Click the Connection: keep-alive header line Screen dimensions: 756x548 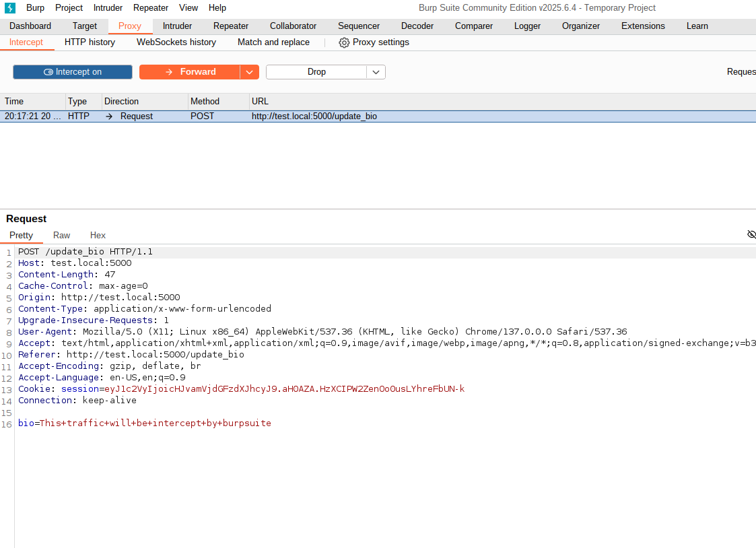[x=77, y=401]
